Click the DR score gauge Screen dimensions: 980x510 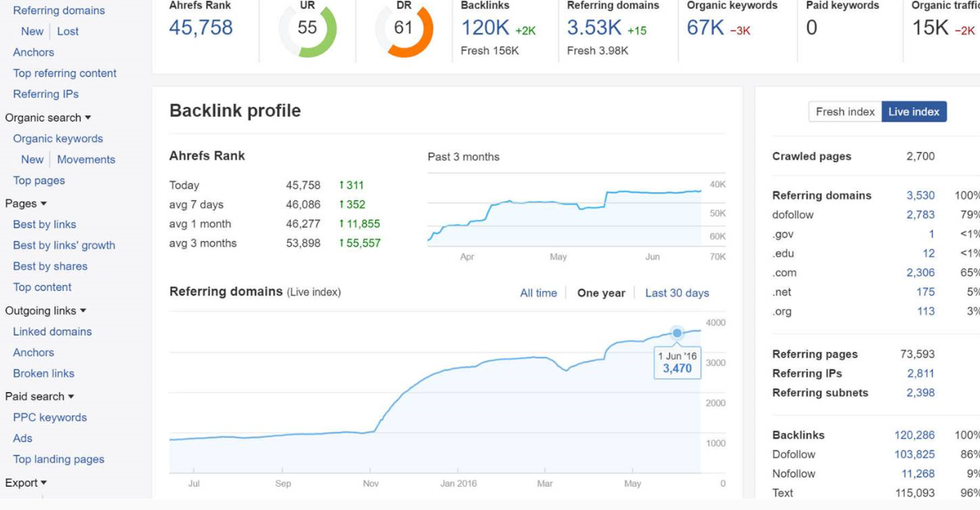[x=405, y=30]
